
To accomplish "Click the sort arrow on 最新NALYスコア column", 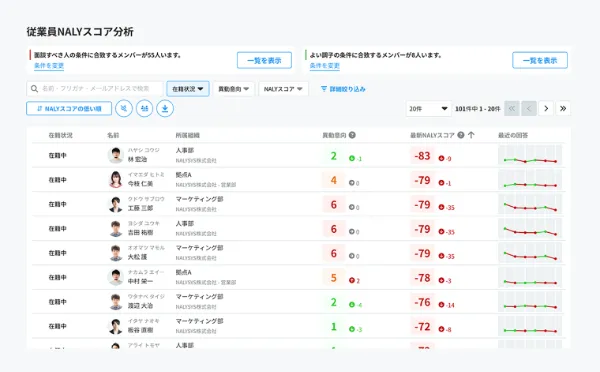I will (471, 135).
